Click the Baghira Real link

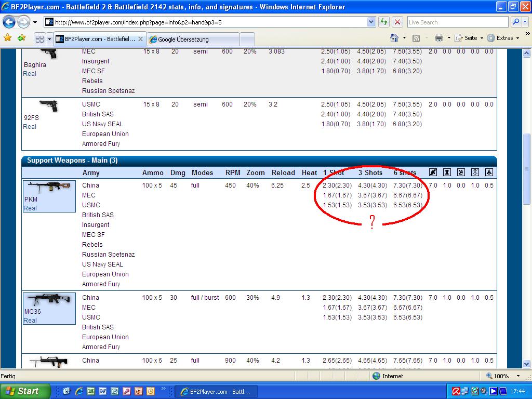pos(30,74)
